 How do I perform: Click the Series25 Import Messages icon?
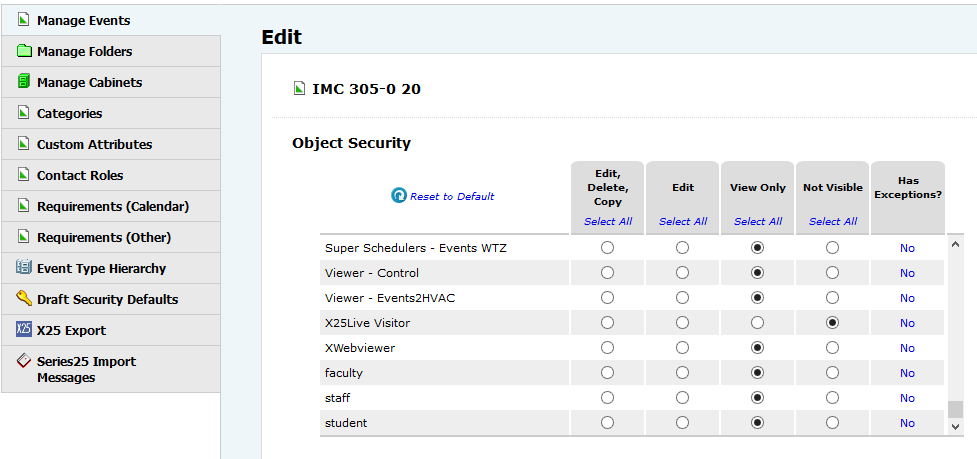tap(24, 361)
